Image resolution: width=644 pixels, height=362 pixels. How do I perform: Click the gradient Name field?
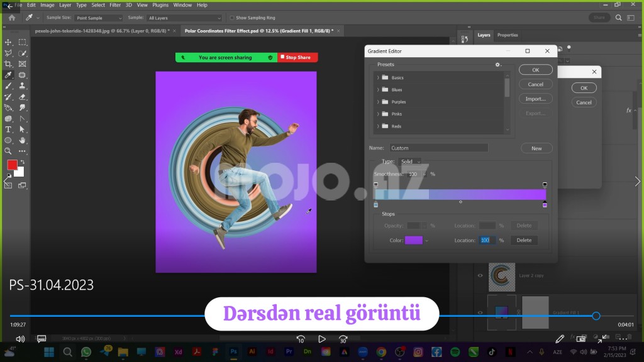[x=438, y=148]
